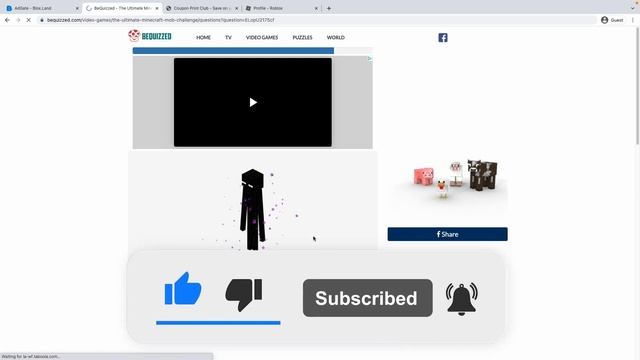Click the blue Facebook Share button
The image size is (640, 360).
[x=447, y=234]
